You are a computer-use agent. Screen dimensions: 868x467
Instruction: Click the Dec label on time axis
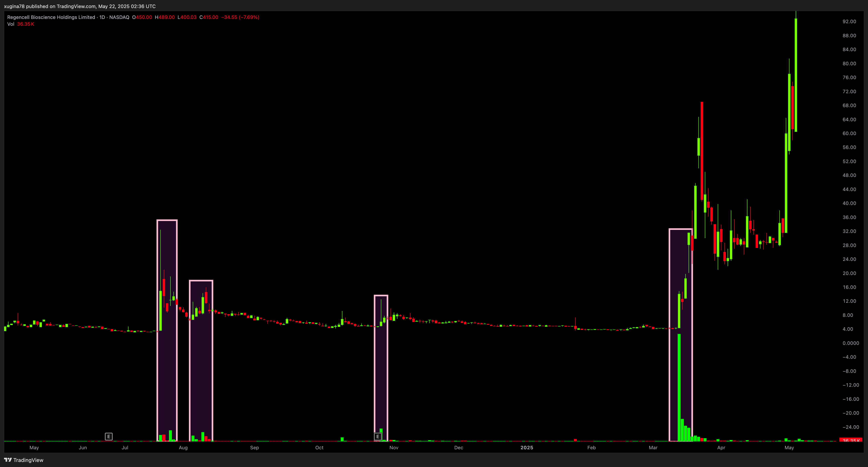pos(459,447)
